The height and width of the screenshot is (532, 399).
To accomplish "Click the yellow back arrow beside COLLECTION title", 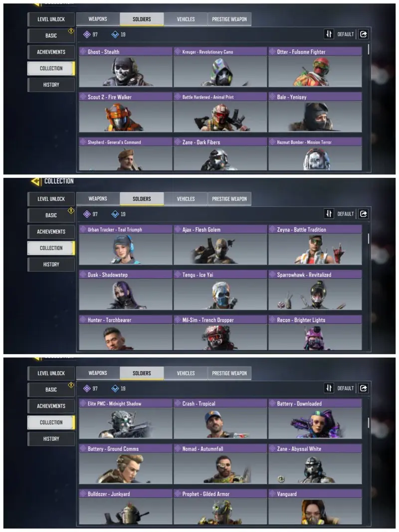I will pos(36,181).
